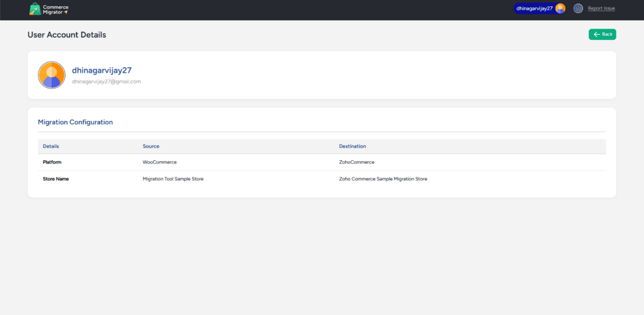Select the Platform row label
Screen dimensions: 644x315
click(x=52, y=162)
